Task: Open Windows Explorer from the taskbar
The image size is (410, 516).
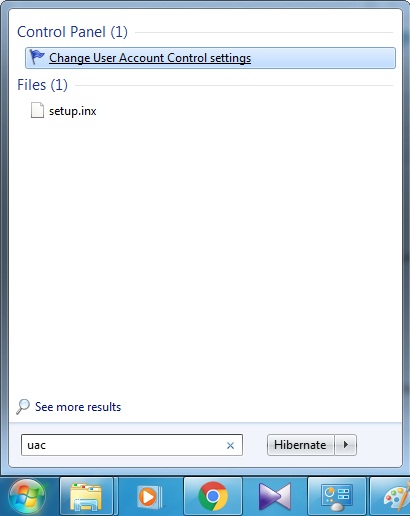Action: [86, 497]
